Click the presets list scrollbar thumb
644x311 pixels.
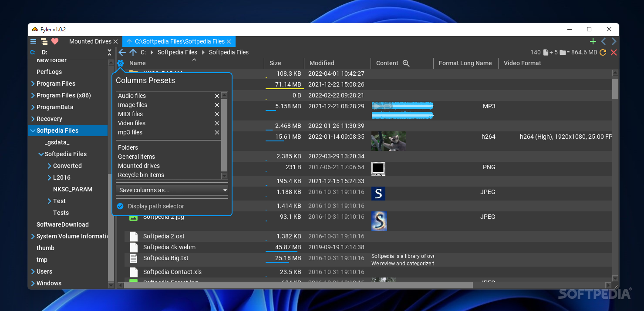pyautogui.click(x=224, y=135)
